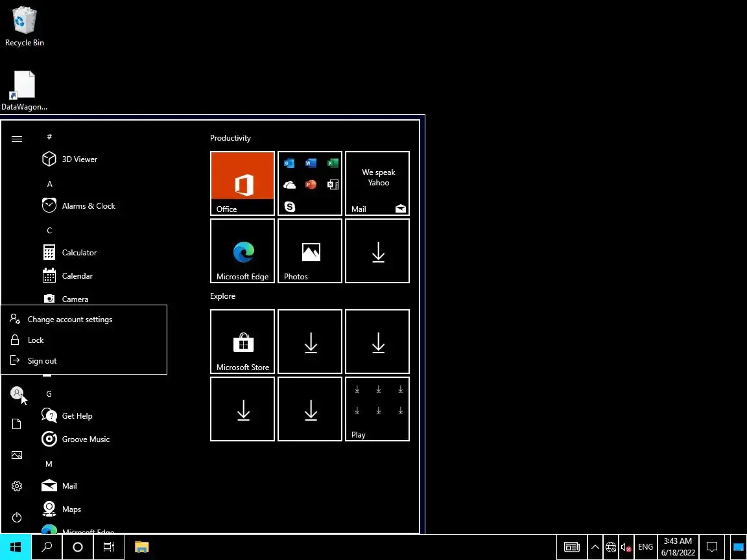Select the DataWagon shortcut on desktop

click(x=24, y=91)
